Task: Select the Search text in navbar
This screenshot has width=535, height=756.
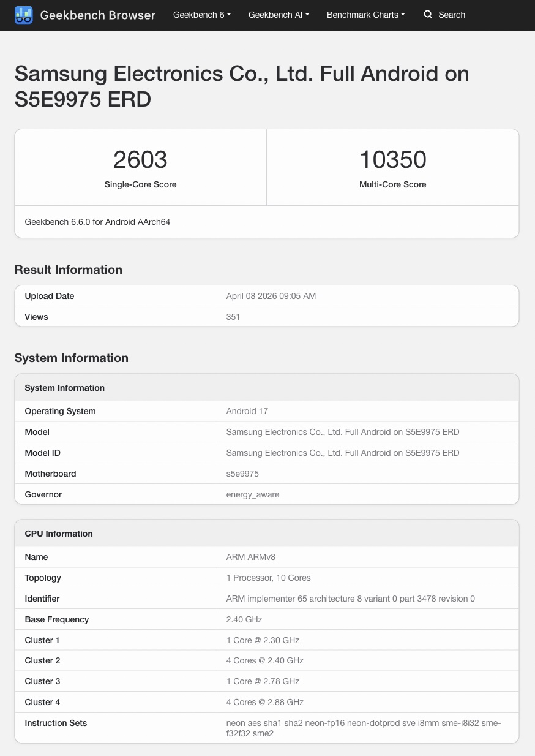Action: (452, 15)
